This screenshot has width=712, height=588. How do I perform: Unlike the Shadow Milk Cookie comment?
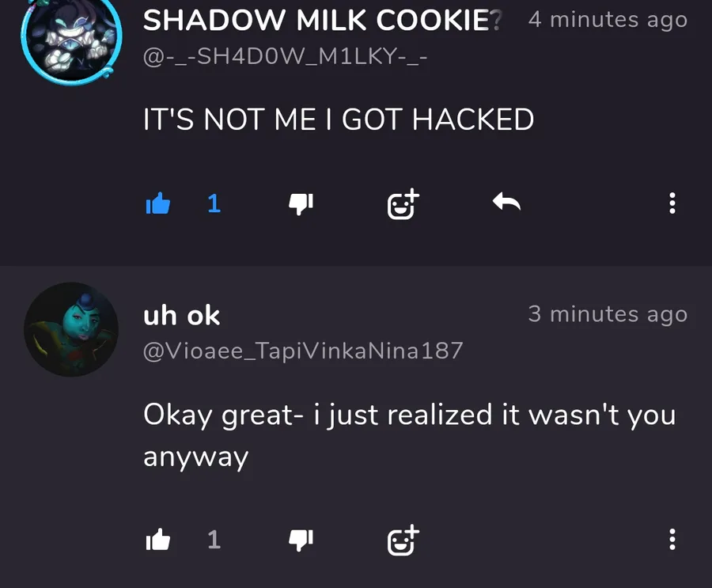pyautogui.click(x=158, y=203)
